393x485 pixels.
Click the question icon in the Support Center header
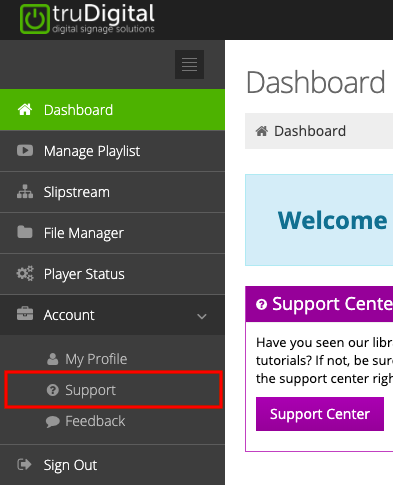pyautogui.click(x=262, y=304)
